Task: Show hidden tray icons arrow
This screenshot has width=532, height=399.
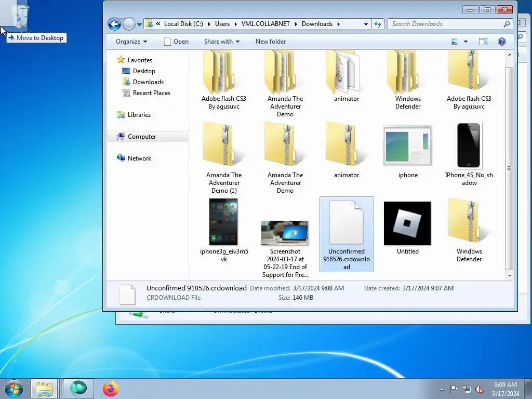Action: [x=442, y=389]
